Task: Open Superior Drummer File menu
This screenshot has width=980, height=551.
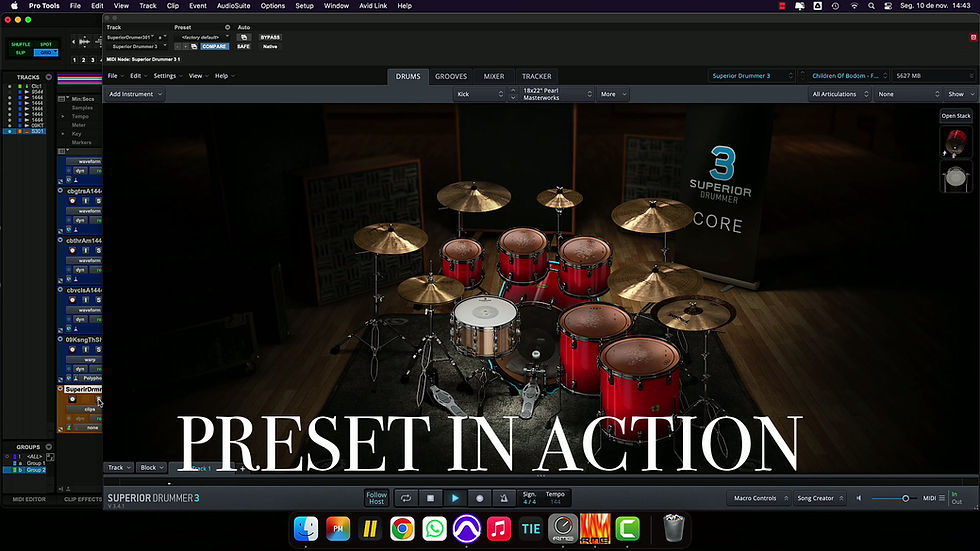Action: pos(115,76)
